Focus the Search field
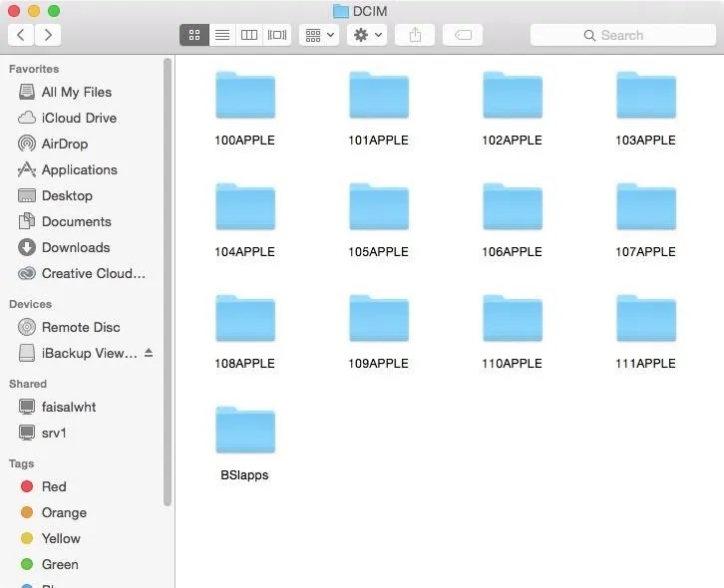The height and width of the screenshot is (588, 724). [623, 35]
